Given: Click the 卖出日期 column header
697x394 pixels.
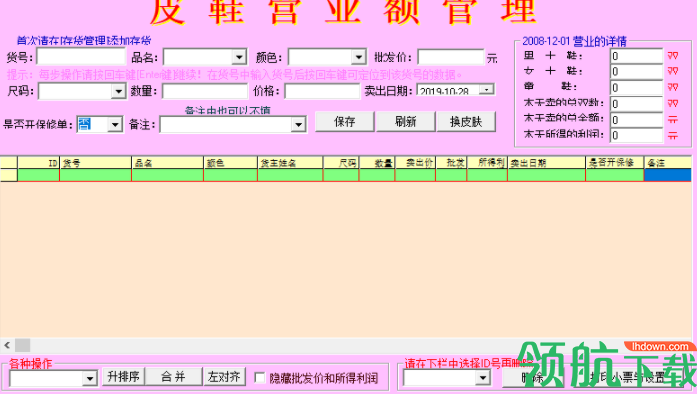Looking at the screenshot, I should coord(546,163).
